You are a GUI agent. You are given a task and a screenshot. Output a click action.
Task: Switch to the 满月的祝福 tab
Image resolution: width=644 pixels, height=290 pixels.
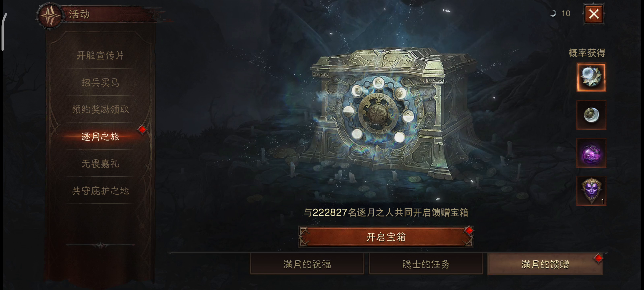[x=307, y=264]
